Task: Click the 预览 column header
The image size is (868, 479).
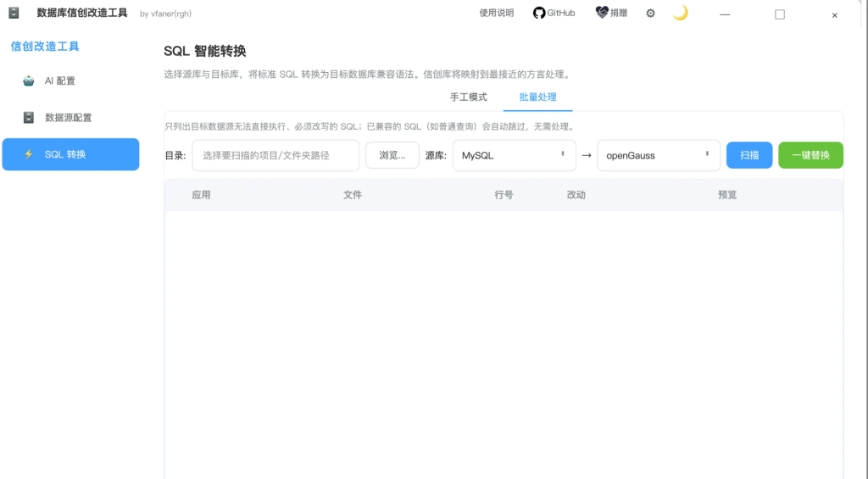Action: point(727,195)
